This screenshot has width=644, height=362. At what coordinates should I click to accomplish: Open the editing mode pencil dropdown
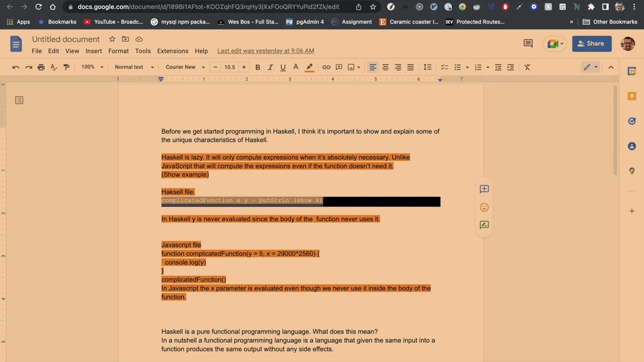(591, 67)
